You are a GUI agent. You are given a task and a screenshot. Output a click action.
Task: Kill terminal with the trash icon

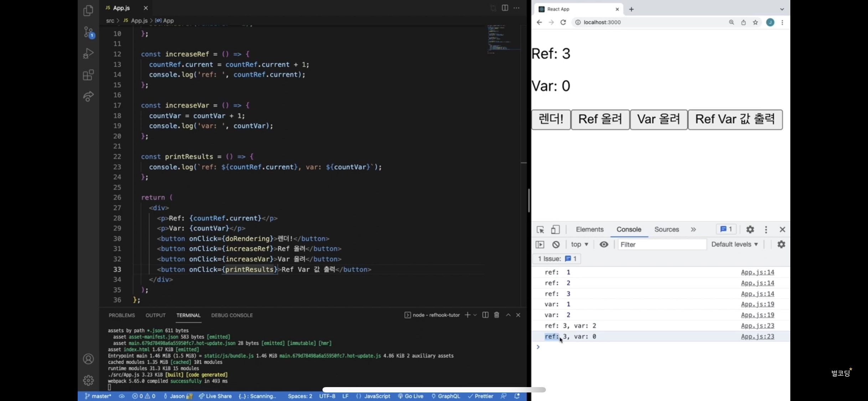pos(496,315)
